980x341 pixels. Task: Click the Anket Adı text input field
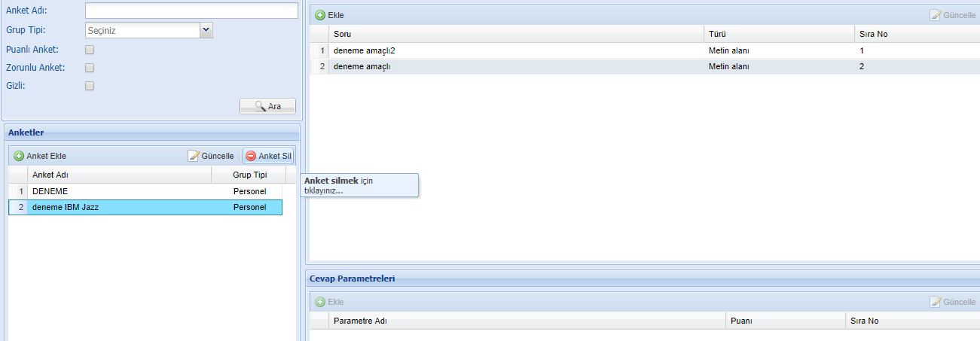(x=191, y=11)
